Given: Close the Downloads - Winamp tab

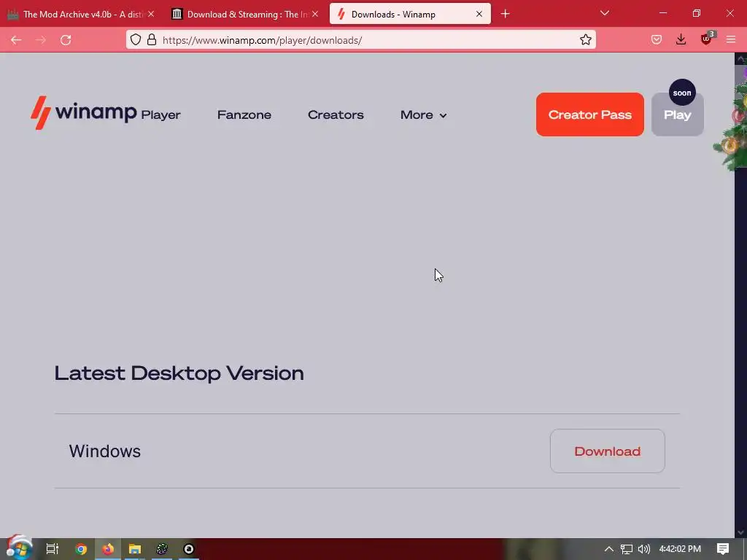Looking at the screenshot, I should coord(479,15).
